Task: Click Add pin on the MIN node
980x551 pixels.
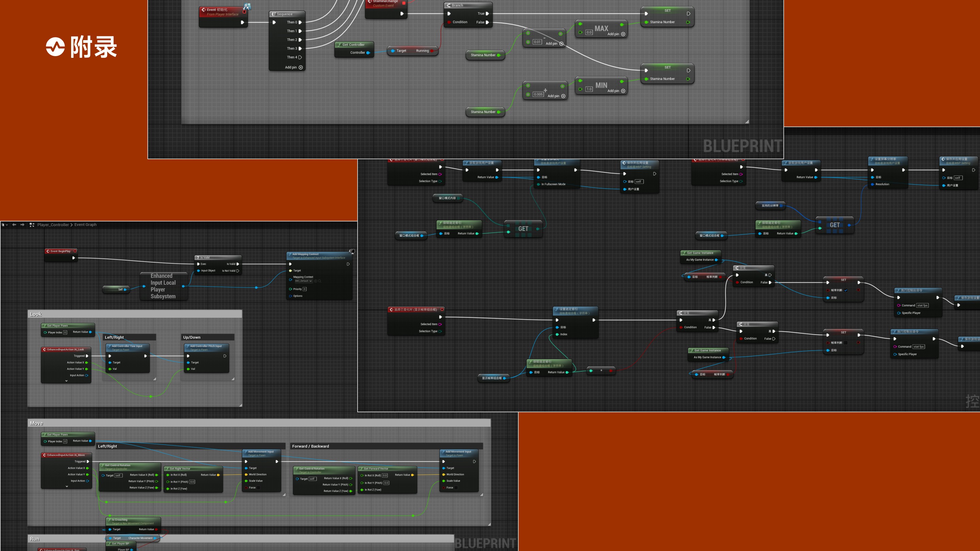Action: (616, 91)
